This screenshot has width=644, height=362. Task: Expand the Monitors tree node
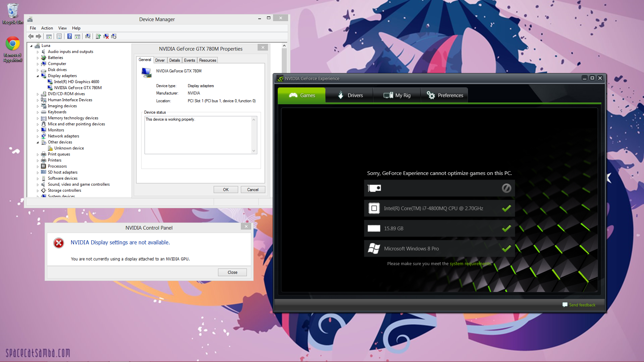click(38, 130)
